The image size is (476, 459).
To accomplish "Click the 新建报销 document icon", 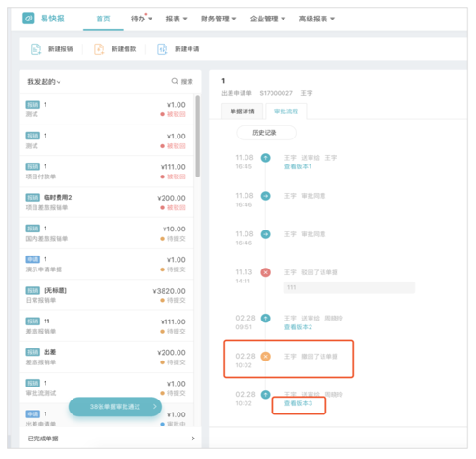I will coord(35,49).
